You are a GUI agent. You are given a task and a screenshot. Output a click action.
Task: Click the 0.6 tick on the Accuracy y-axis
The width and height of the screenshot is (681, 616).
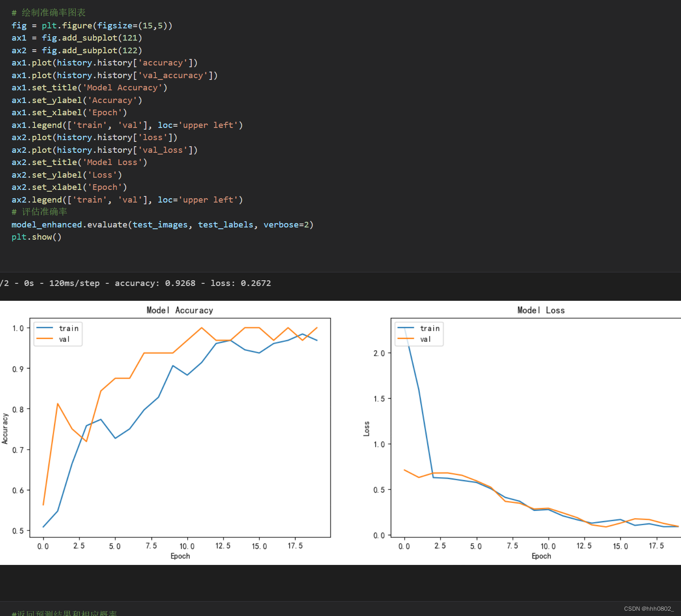(x=18, y=491)
